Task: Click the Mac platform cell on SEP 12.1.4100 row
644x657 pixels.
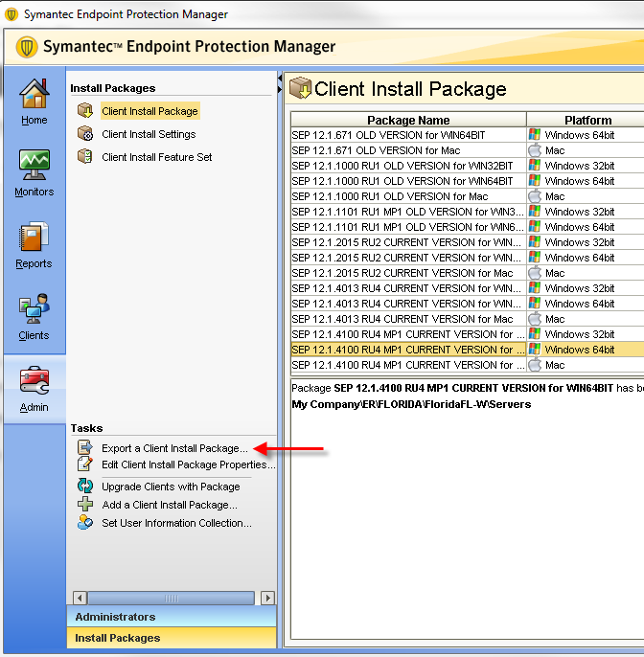Action: (x=586, y=365)
